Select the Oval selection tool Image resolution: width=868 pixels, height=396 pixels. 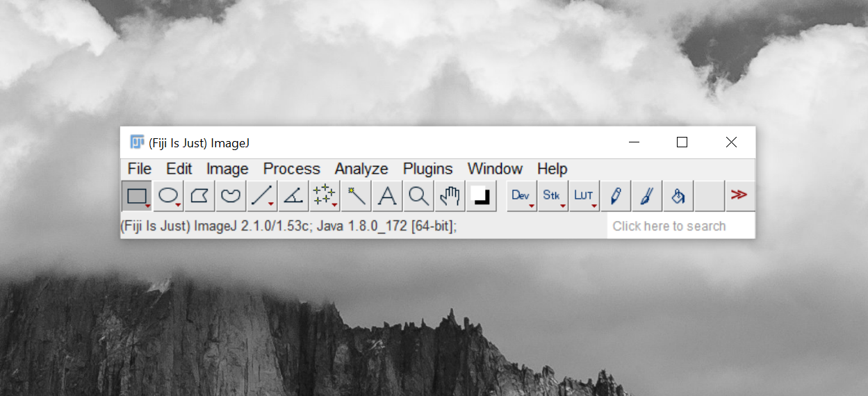coord(168,196)
